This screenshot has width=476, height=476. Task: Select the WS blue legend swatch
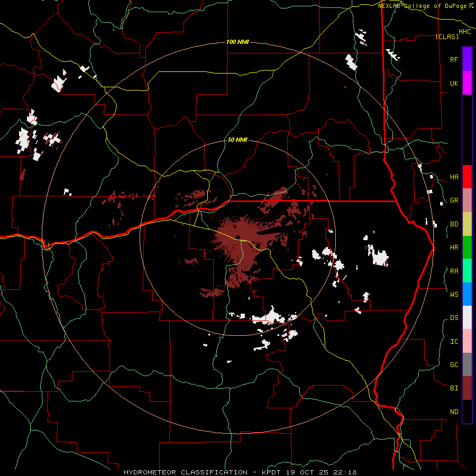tap(467, 294)
